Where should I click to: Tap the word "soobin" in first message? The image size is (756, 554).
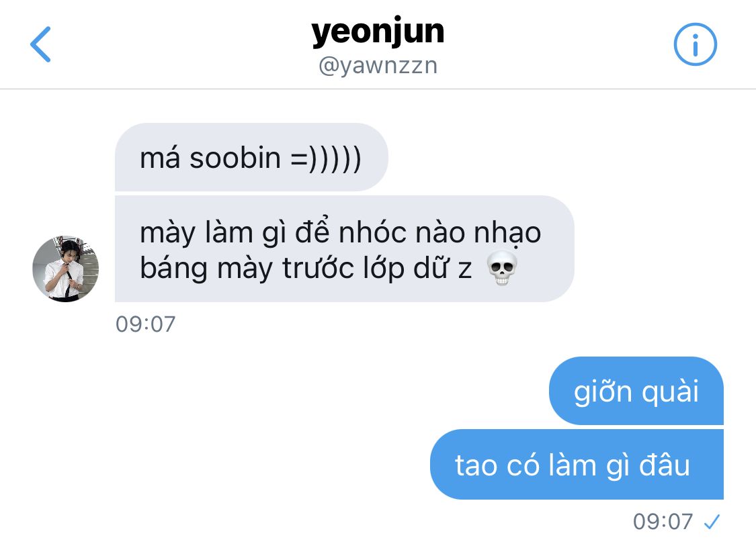click(235, 158)
